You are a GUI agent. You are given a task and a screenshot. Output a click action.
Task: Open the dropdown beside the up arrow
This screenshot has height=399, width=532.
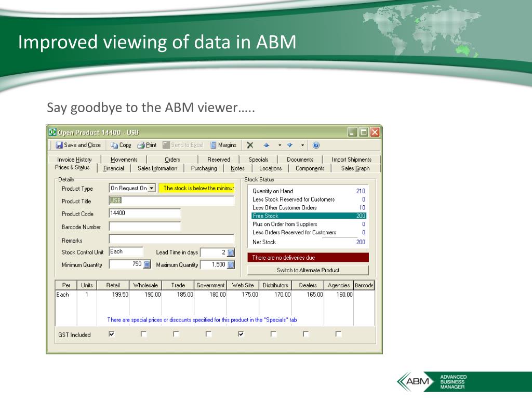coord(280,145)
